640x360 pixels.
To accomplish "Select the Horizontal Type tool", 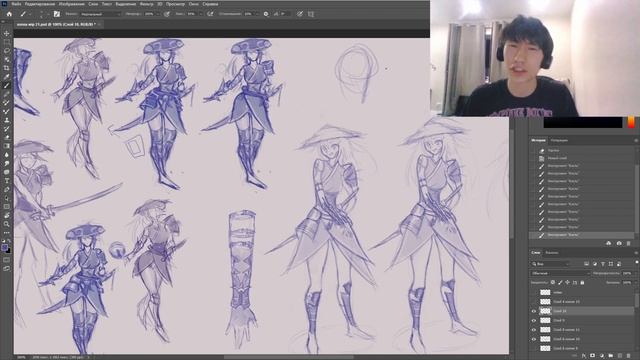I will pos(7,181).
